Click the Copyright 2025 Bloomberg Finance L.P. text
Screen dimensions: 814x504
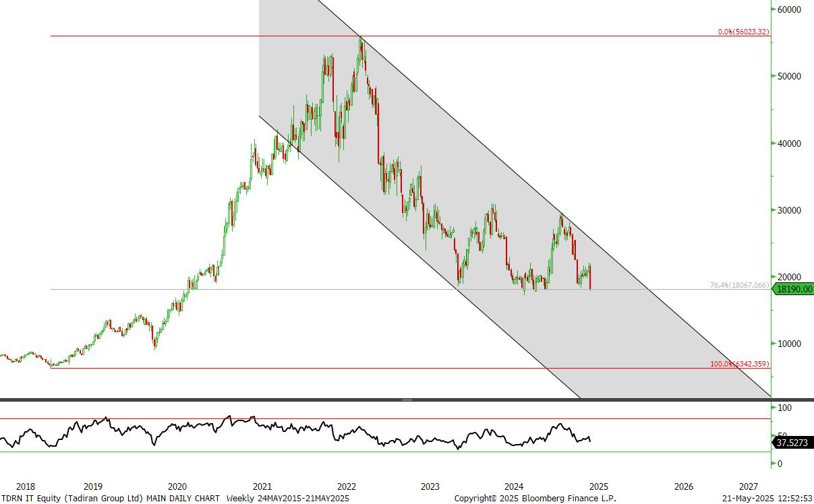pyautogui.click(x=535, y=498)
